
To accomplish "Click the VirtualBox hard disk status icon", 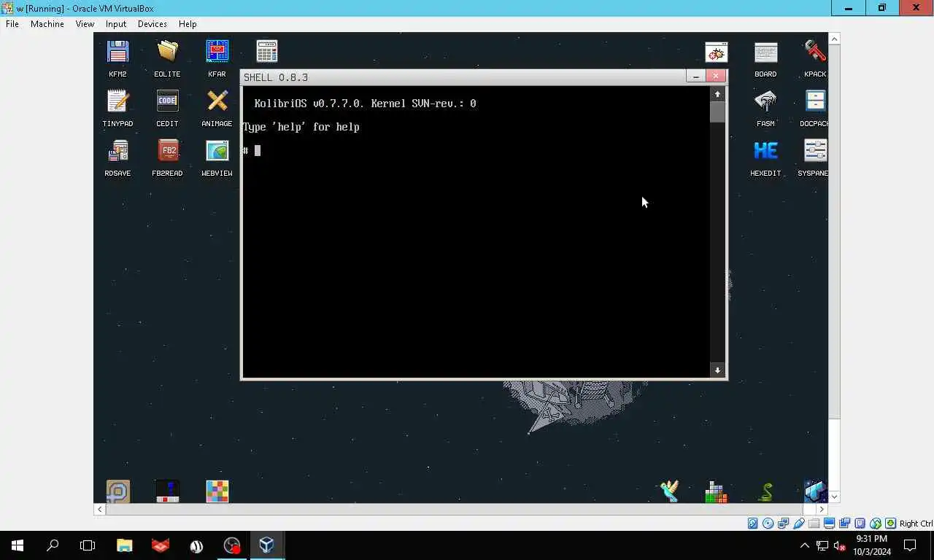I will pyautogui.click(x=752, y=524).
